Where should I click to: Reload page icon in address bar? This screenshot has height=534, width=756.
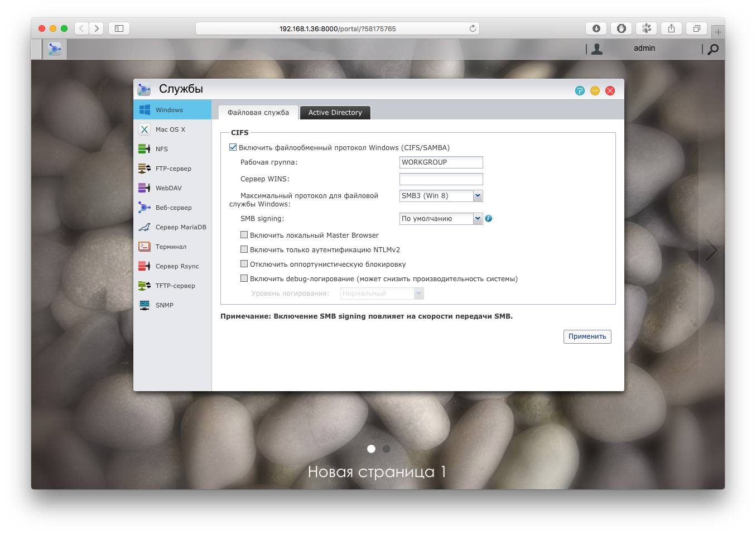(x=473, y=28)
